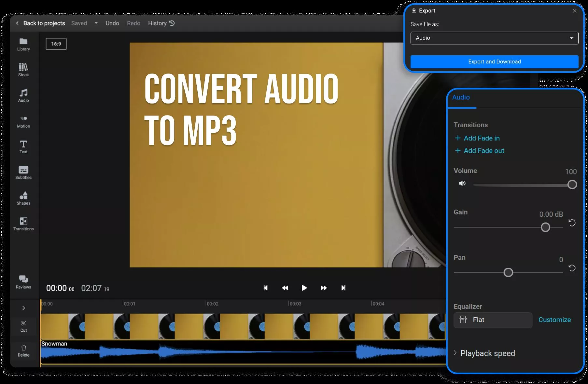Open the Transitions panel
The image size is (588, 384).
point(23,224)
